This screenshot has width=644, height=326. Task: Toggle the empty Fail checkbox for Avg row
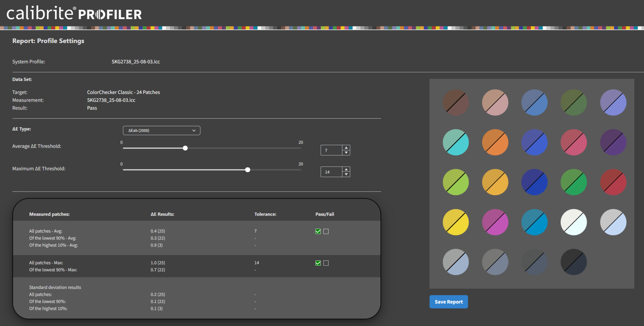pos(326,231)
